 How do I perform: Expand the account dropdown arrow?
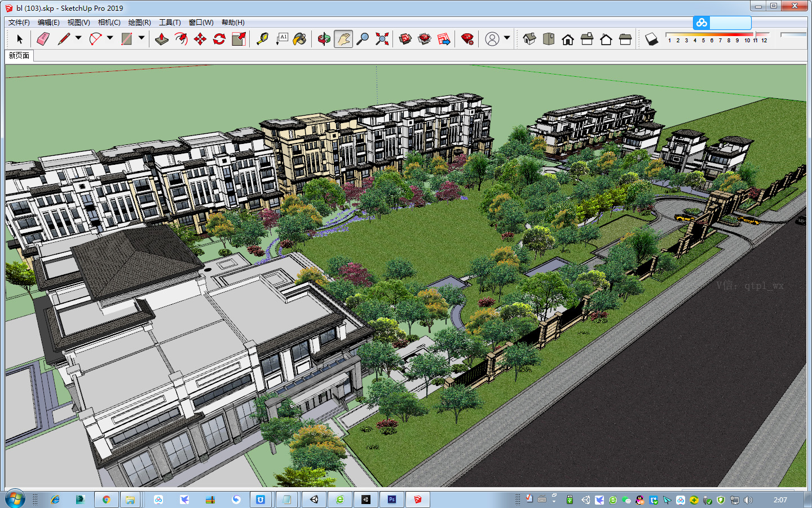tap(507, 38)
